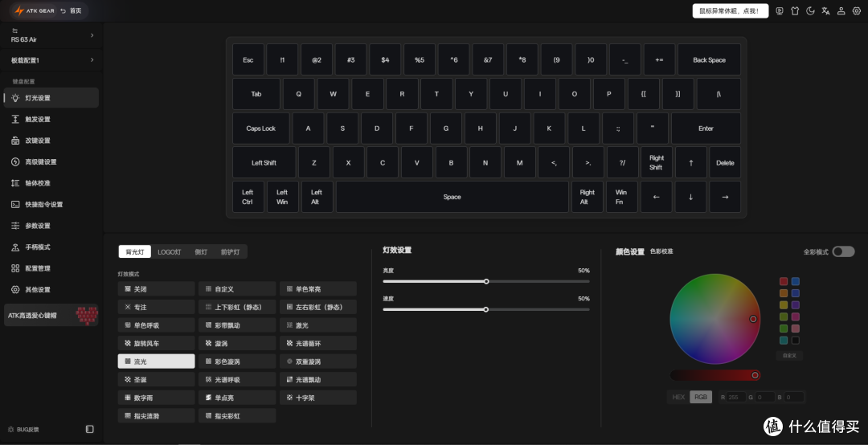Expand the 板载配置1 profile selector
Image resolution: width=868 pixels, height=445 pixels.
coord(51,59)
